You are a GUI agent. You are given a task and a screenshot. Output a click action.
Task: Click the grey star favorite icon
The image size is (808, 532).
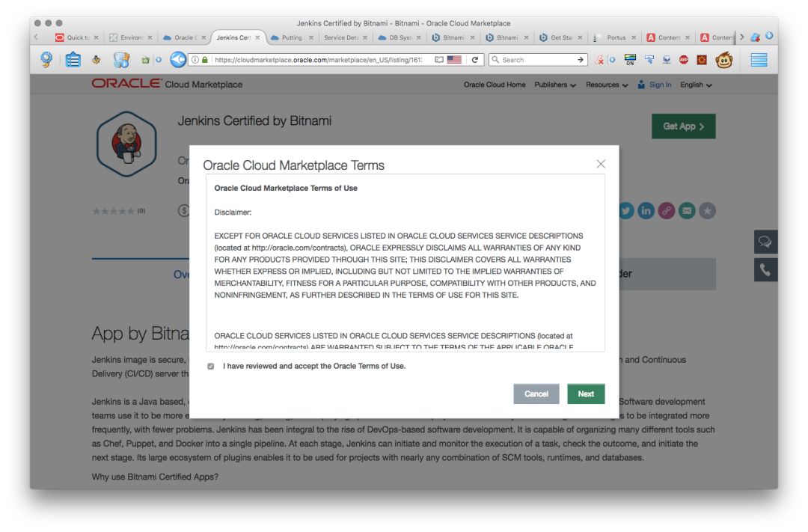coord(708,210)
